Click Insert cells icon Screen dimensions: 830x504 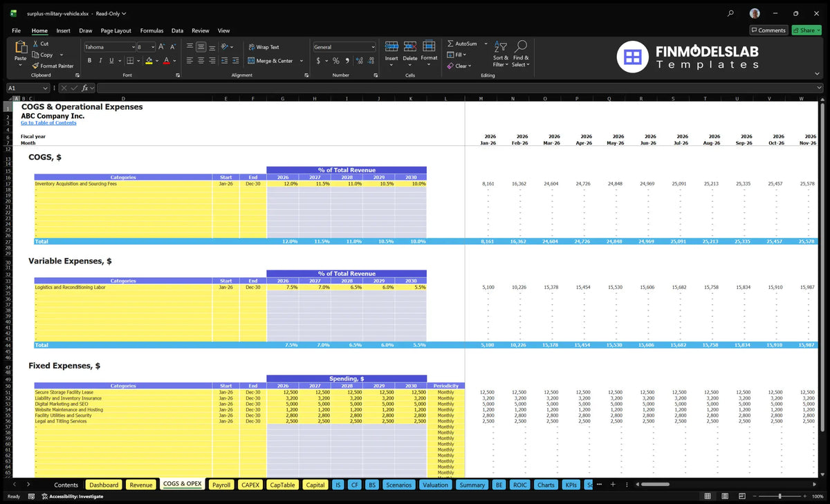391,46
